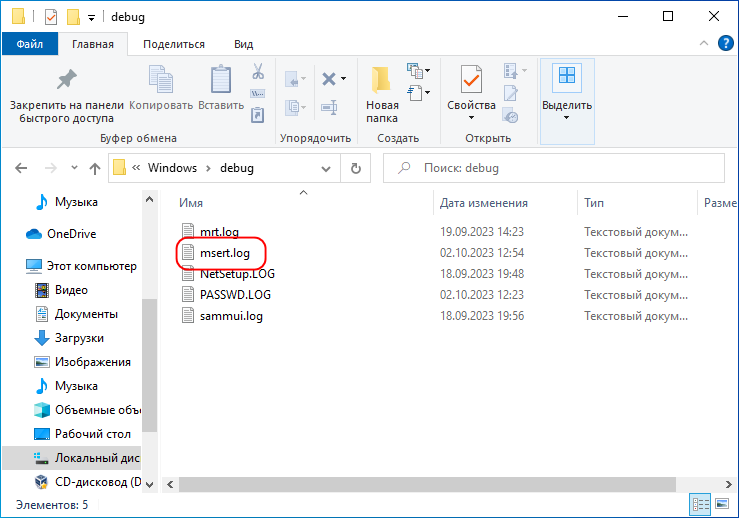Click the Копировать (Copy) icon
This screenshot has width=739, height=518.
point(161,79)
